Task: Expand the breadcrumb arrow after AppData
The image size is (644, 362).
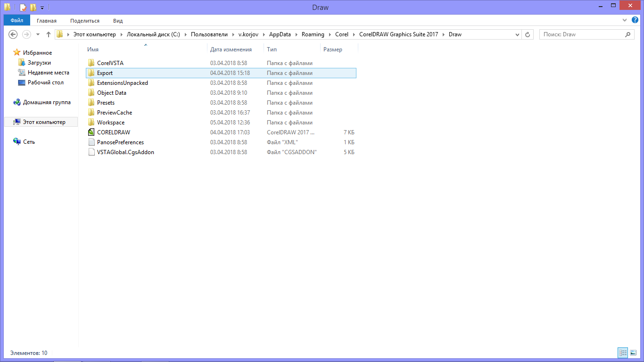Action: pos(297,34)
